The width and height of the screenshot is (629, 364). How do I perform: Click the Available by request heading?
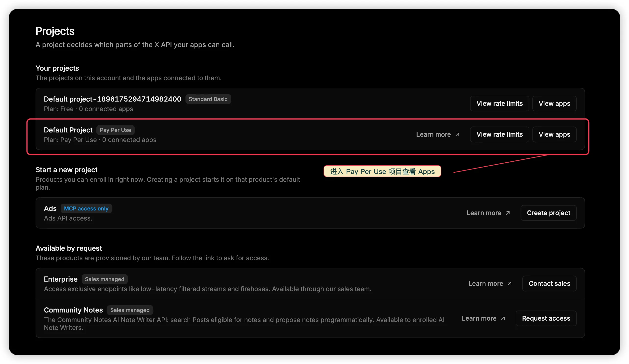pos(69,248)
